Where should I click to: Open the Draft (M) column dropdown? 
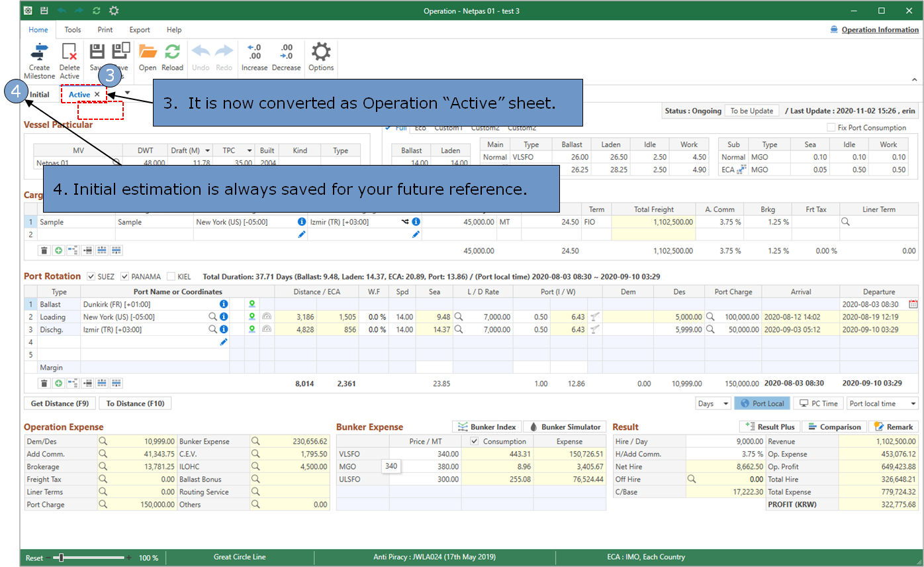pos(208,150)
